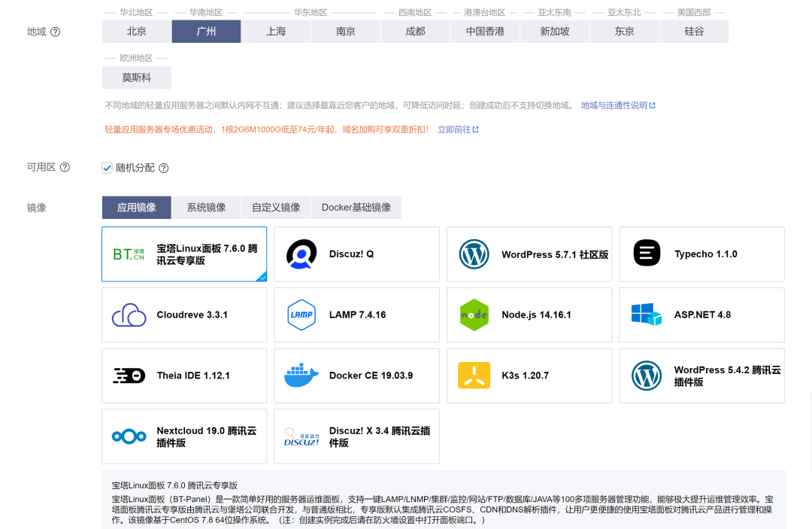Click the help icon beside 随机分配
812x529 pixels.
tap(164, 168)
